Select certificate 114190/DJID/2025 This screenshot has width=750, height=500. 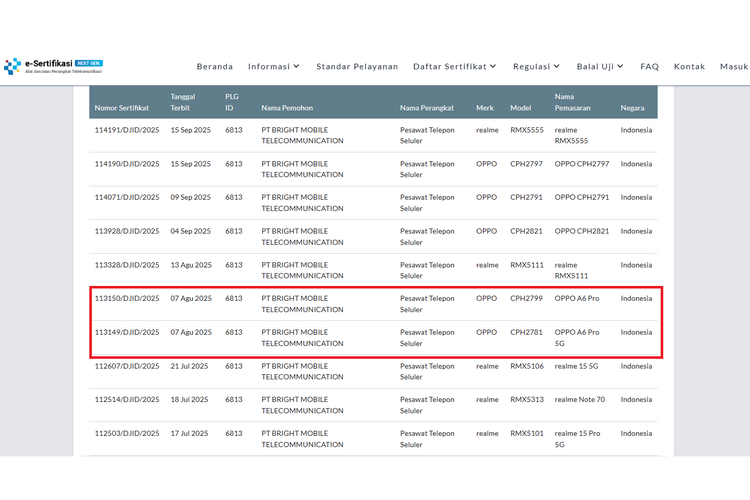click(x=127, y=164)
